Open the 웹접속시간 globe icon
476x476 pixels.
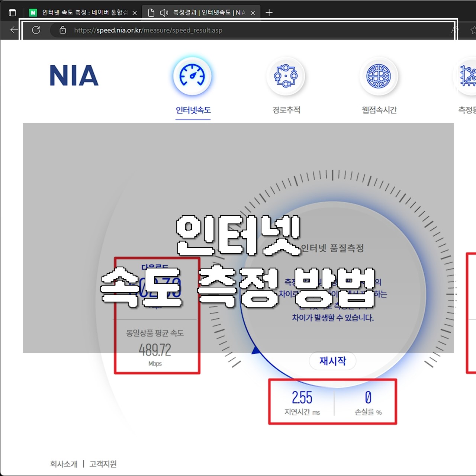click(379, 76)
